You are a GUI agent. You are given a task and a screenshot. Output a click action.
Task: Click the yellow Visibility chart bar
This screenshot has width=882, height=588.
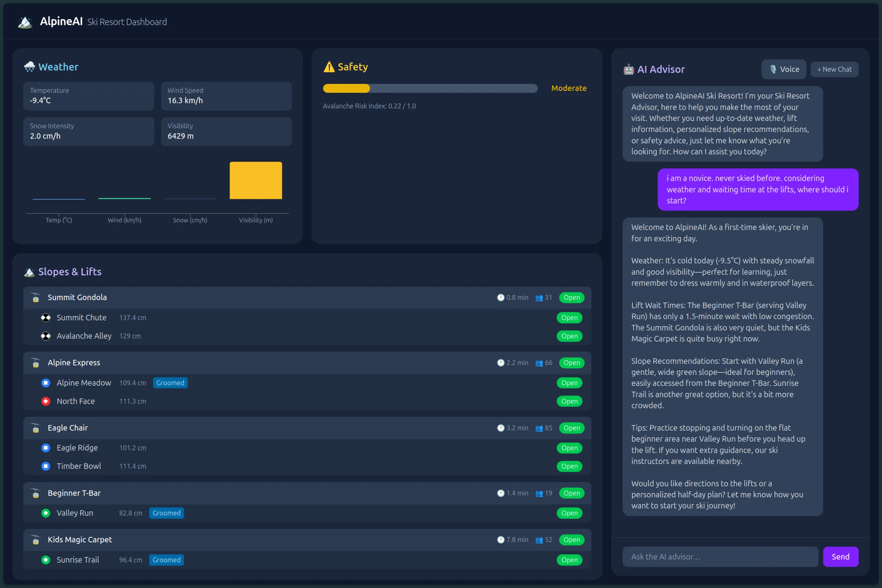pos(256,180)
